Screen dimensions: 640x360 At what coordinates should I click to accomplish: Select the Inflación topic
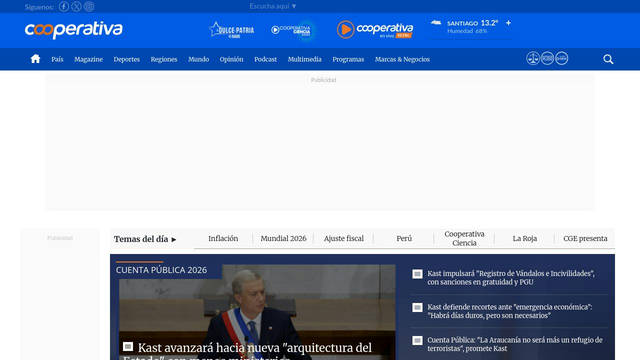coord(223,238)
